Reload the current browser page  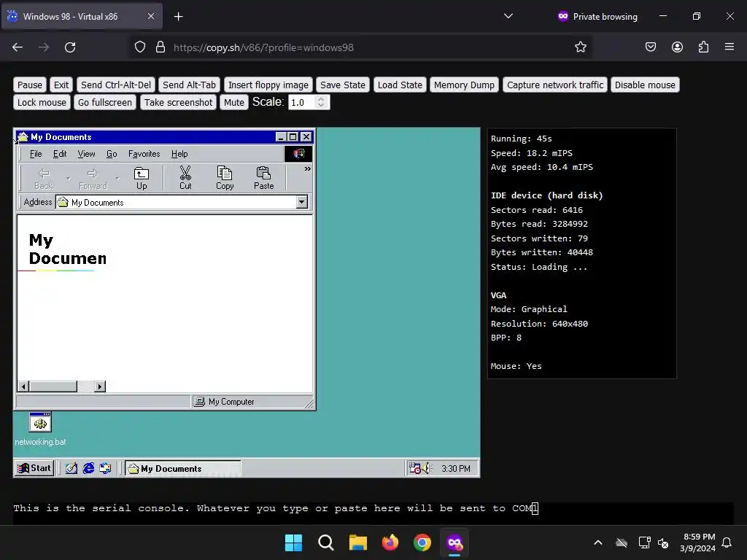point(70,47)
